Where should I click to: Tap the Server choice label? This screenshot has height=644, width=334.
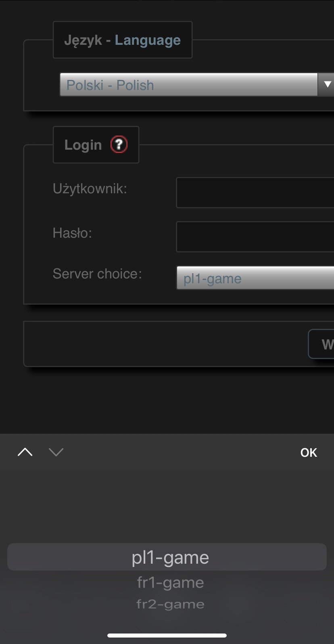point(97,274)
